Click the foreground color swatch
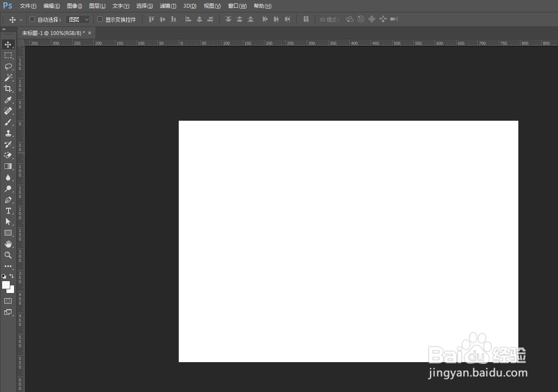The height and width of the screenshot is (392, 558). [6, 285]
